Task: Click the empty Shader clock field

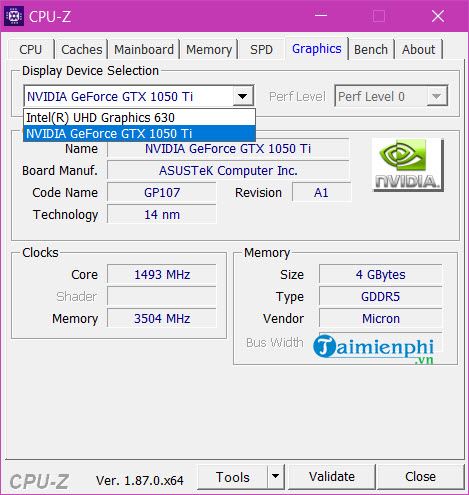Action: coord(162,297)
